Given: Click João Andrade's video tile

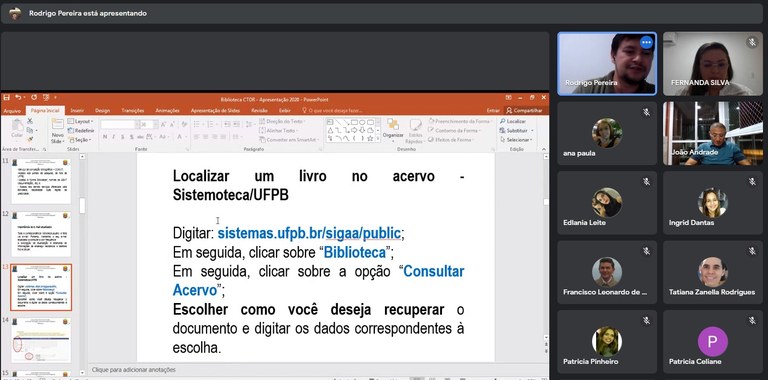Looking at the screenshot, I should coord(713,133).
